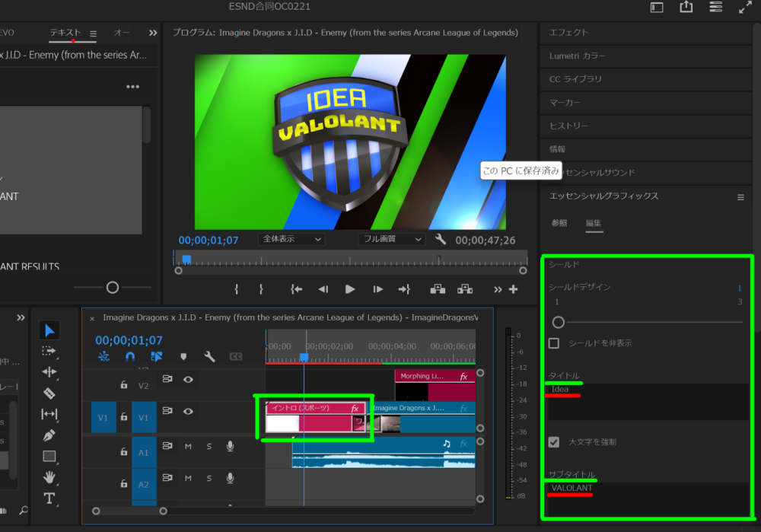This screenshot has width=761, height=532.
Task: Toggle timeline snapping magnet icon
Action: point(130,356)
